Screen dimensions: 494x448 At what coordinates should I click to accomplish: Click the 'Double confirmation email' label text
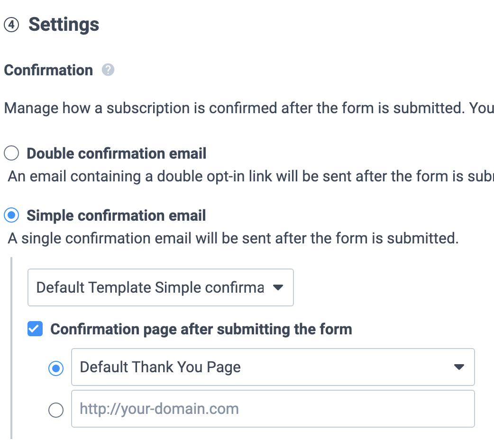pos(116,153)
